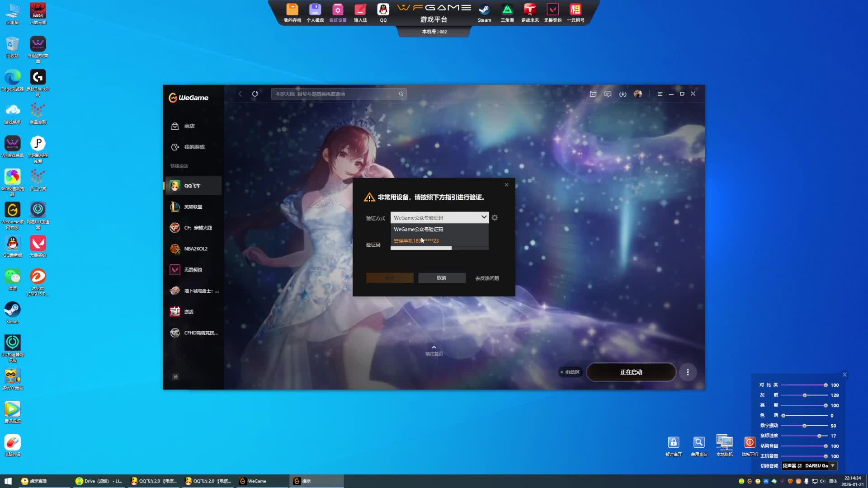Image resolution: width=868 pixels, height=488 pixels.
Task: Adjust the 灰度 slider handle
Action: (x=805, y=395)
